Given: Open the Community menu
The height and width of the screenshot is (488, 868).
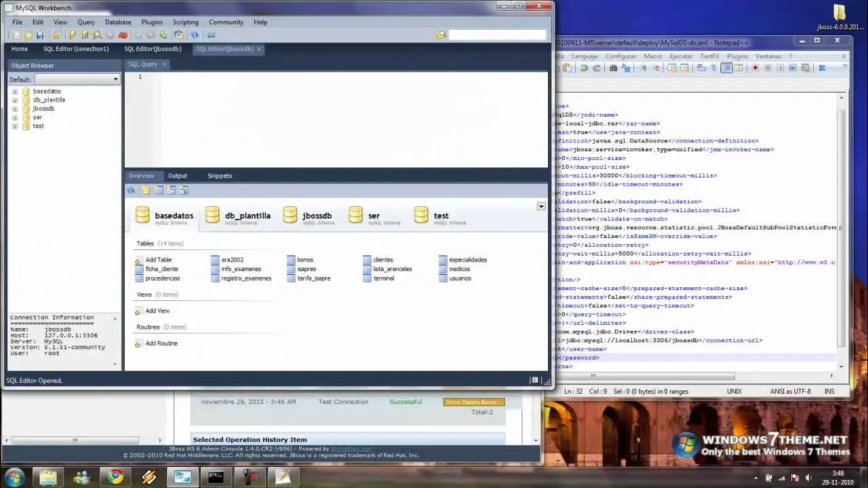Looking at the screenshot, I should pos(226,22).
